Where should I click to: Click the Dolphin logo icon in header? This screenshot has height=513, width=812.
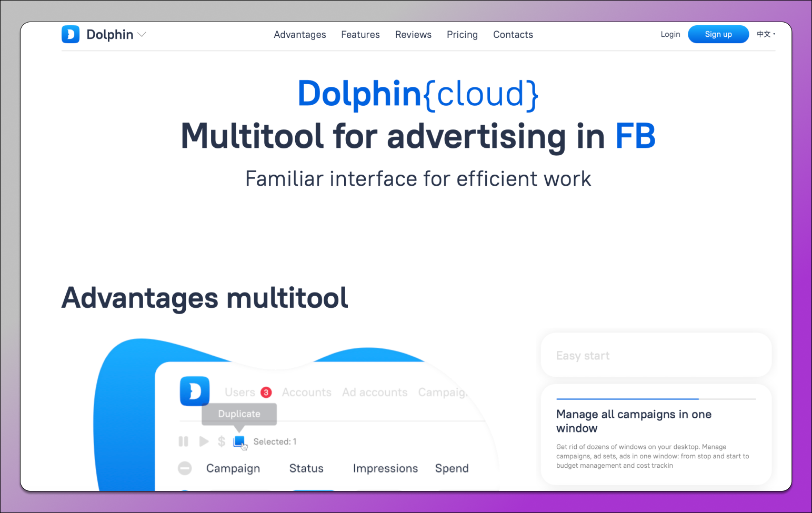71,34
